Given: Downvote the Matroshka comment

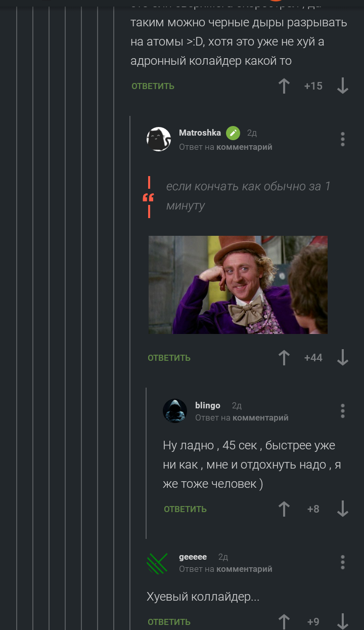Looking at the screenshot, I should coord(343,358).
